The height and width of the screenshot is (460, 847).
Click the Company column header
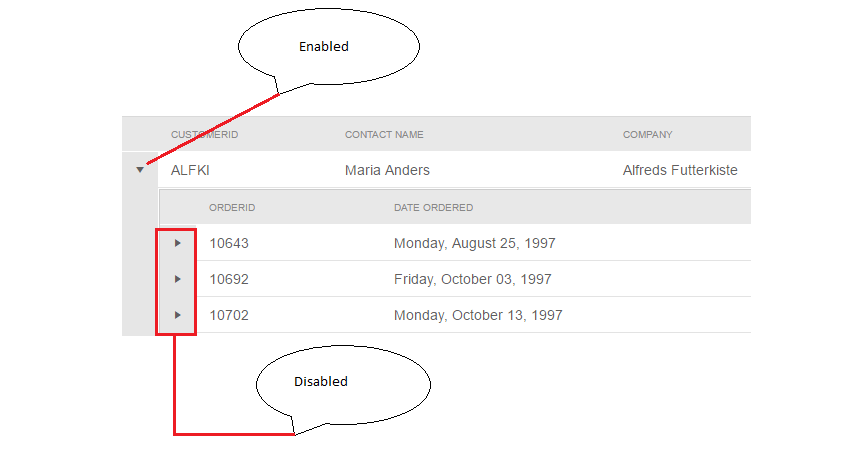coord(647,135)
